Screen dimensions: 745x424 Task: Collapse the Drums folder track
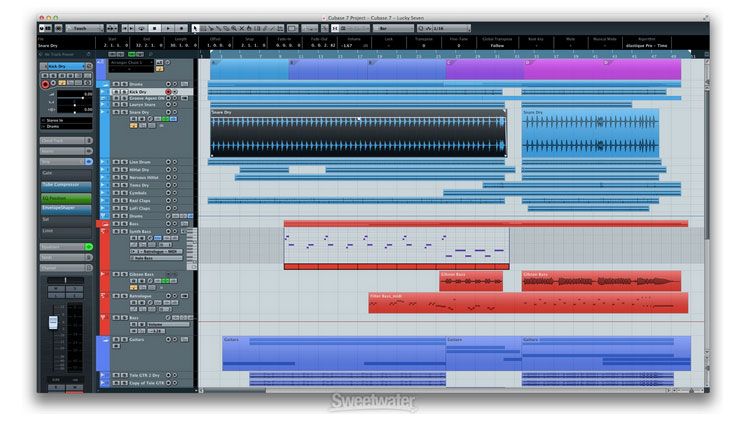pyautogui.click(x=104, y=84)
